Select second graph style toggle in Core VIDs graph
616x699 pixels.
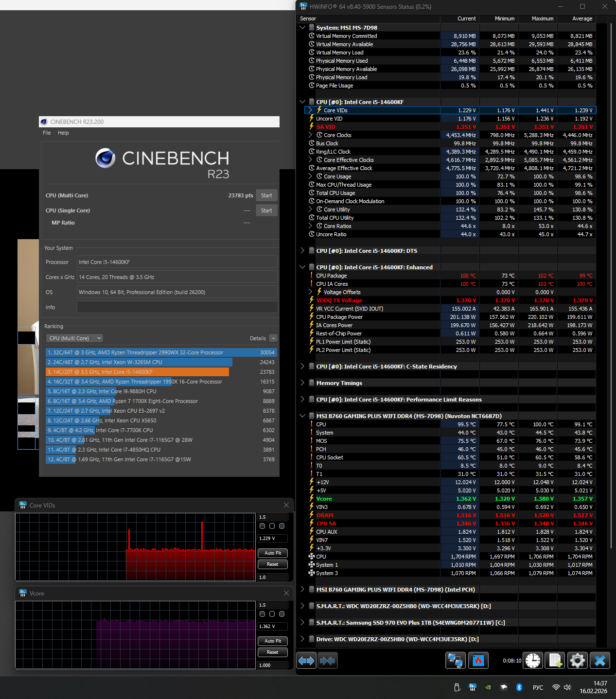coord(272,526)
